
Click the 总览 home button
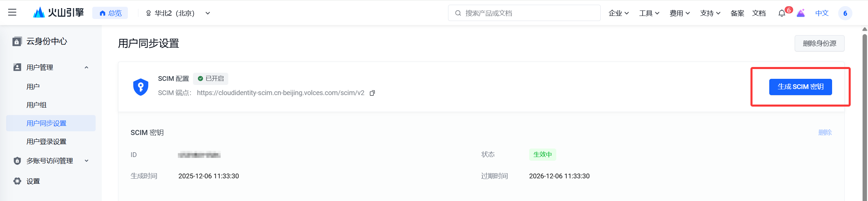pyautogui.click(x=110, y=13)
